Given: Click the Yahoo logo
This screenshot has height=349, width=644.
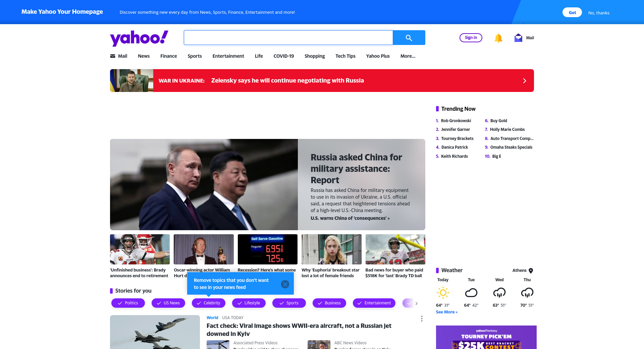Looking at the screenshot, I should pos(139,38).
